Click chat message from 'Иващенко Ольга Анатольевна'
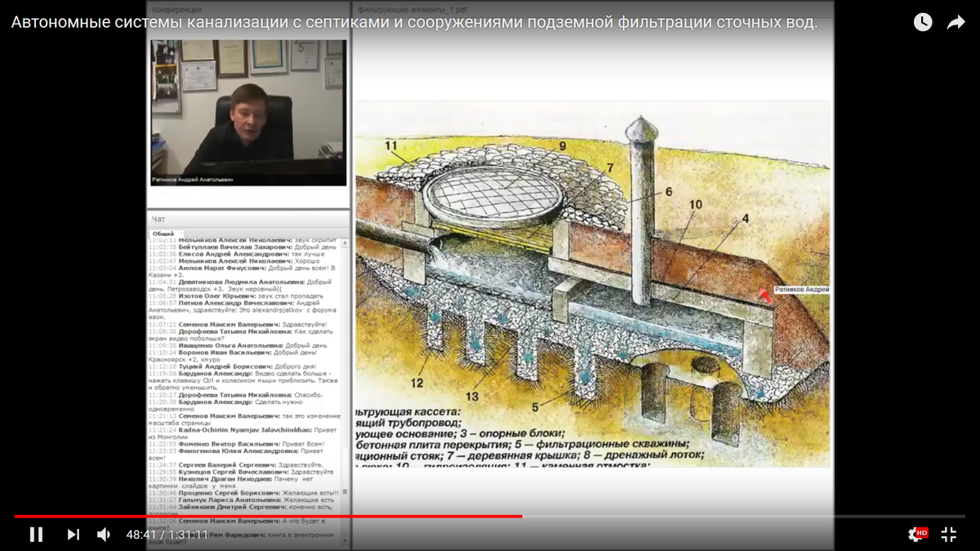The width and height of the screenshot is (980, 551). (x=238, y=345)
